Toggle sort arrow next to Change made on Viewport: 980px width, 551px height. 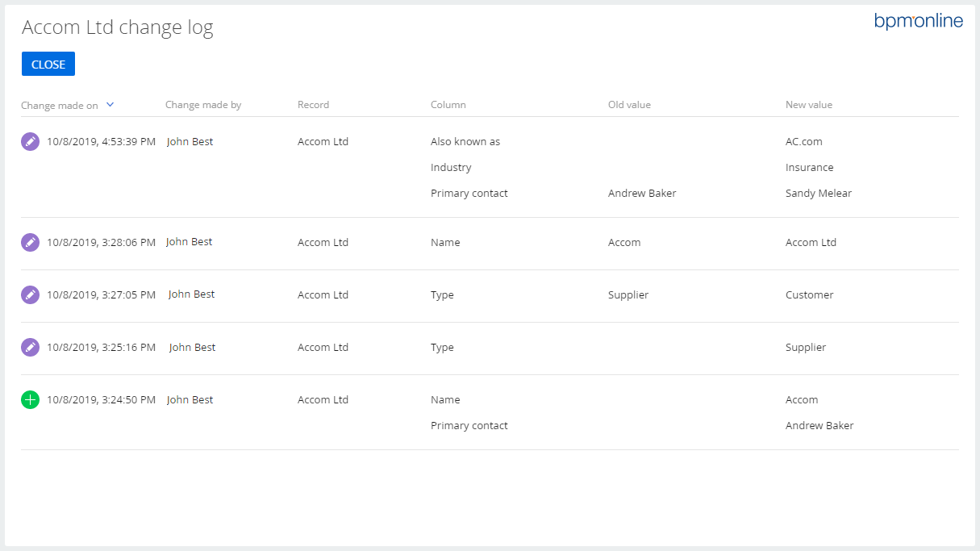click(111, 104)
